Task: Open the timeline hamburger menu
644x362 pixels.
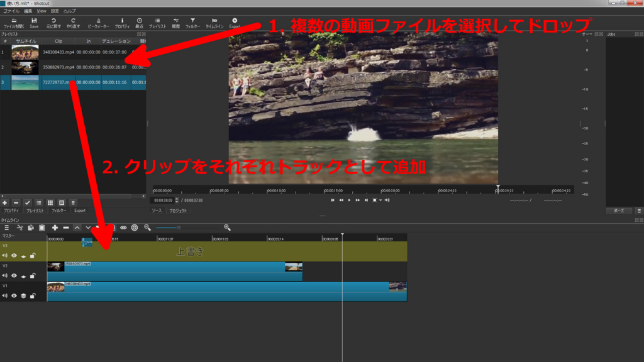Action: point(6,228)
